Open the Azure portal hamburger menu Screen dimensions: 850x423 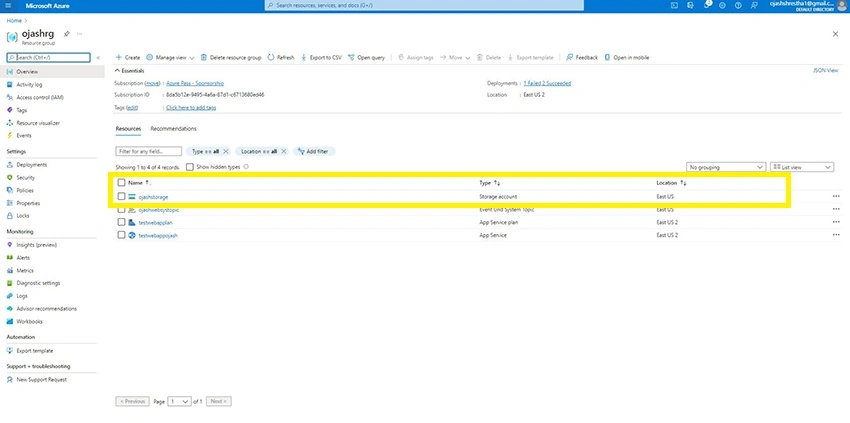[x=8, y=5]
